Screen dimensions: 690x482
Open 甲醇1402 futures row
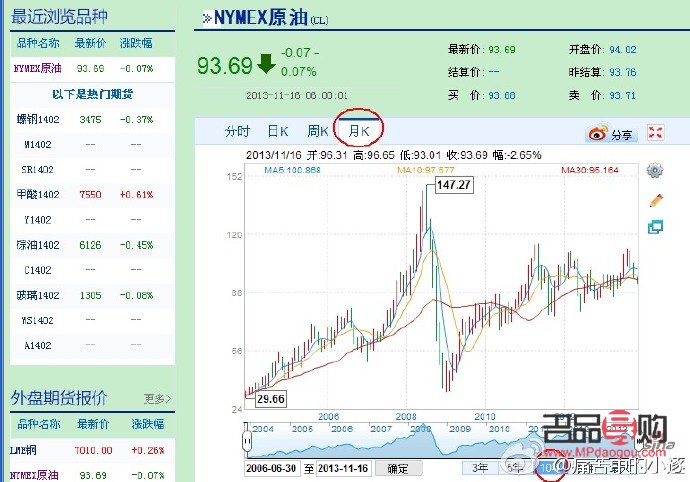[92, 195]
